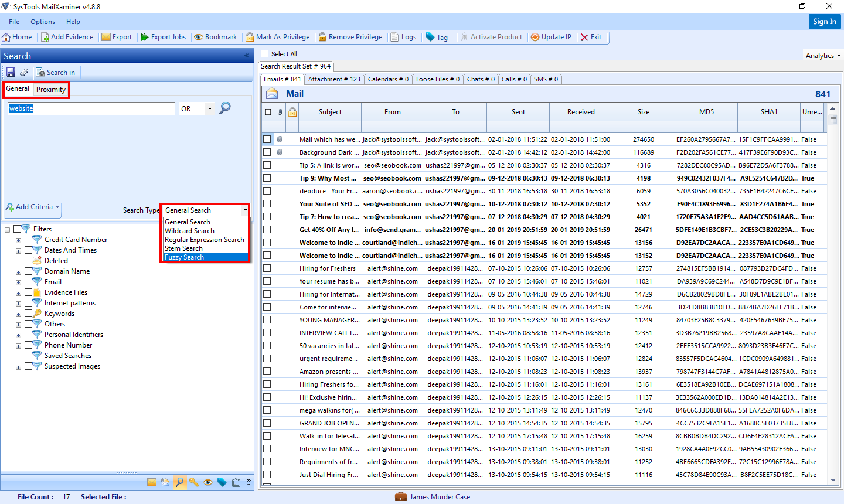
Task: Click the eye icon in the bottom search panel
Action: coord(208,482)
